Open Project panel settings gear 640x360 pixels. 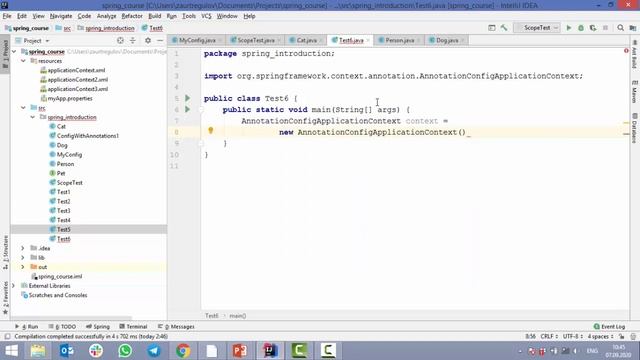tap(148, 40)
